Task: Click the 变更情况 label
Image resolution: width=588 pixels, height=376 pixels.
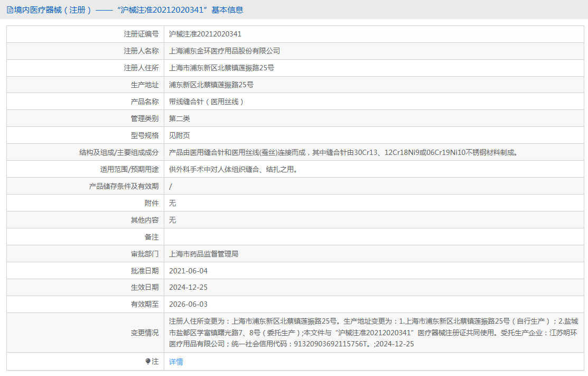Action: (x=145, y=333)
